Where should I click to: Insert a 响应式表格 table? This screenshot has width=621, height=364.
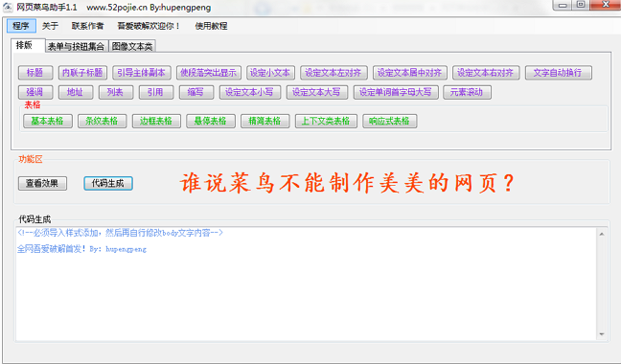[389, 121]
